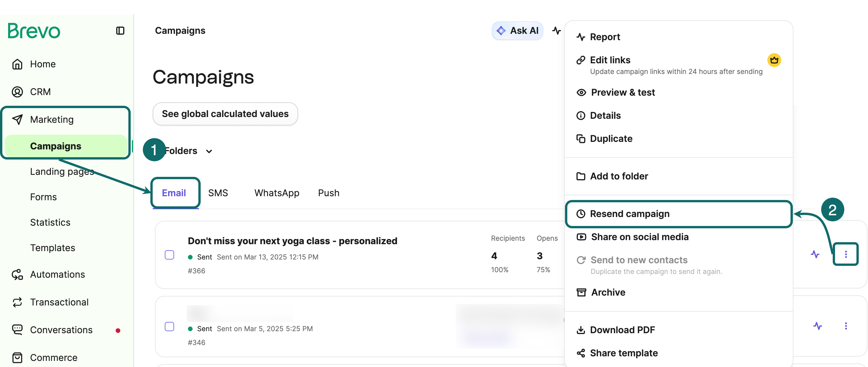Open report icon for campaign #346

(x=817, y=326)
